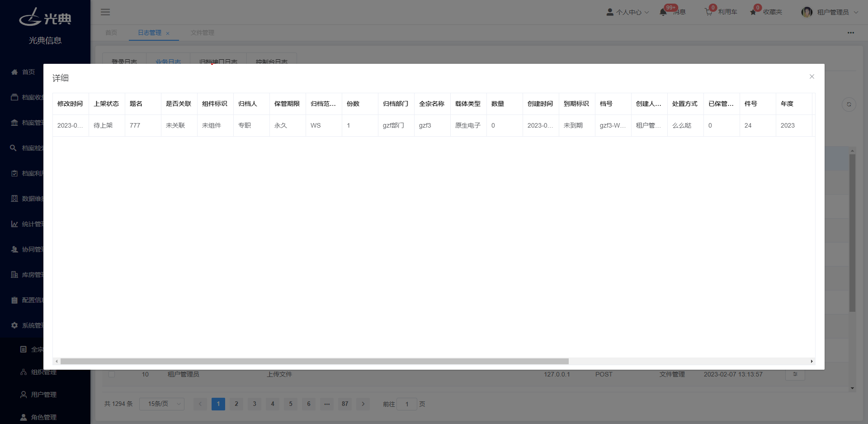Click the 上传文件 cell in row 10
This screenshot has height=424, width=868.
pos(279,374)
